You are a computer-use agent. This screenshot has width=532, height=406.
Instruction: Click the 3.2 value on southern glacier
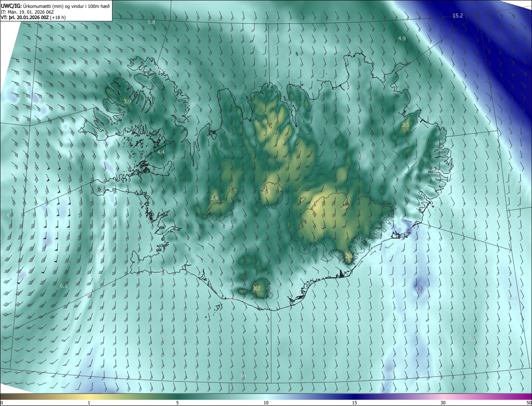pyautogui.click(x=256, y=288)
